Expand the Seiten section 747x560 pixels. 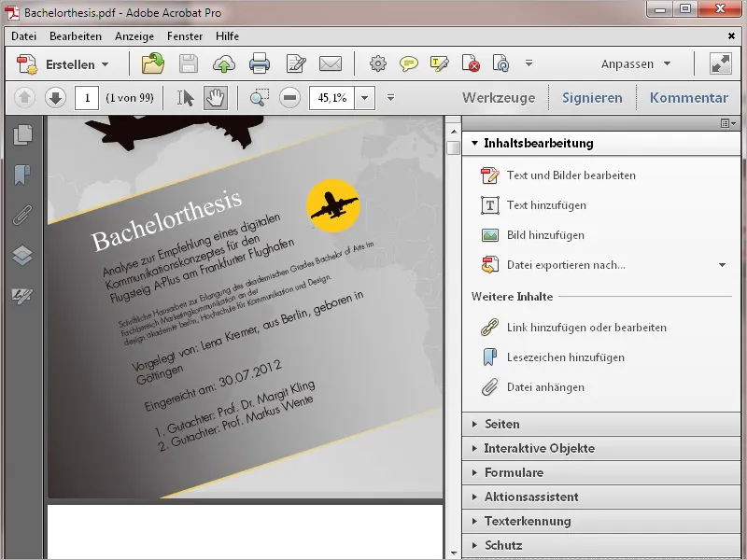601,425
